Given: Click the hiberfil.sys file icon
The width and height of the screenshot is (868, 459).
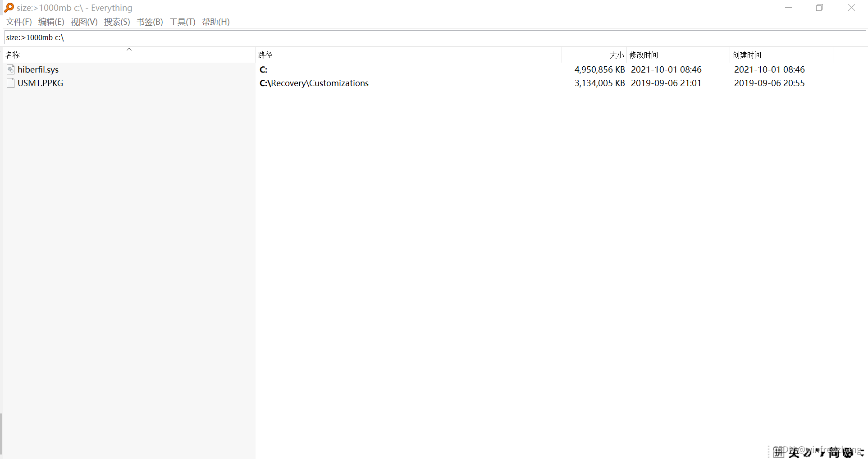Looking at the screenshot, I should 11,69.
